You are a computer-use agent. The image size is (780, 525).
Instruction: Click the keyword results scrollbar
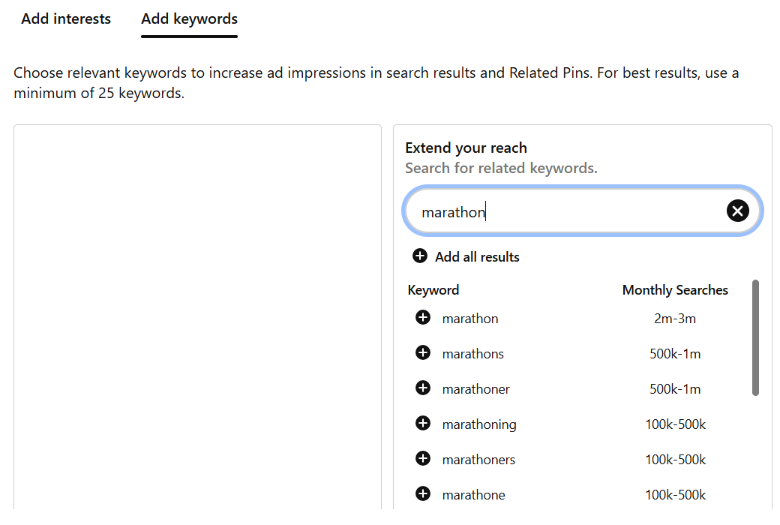[x=755, y=338]
